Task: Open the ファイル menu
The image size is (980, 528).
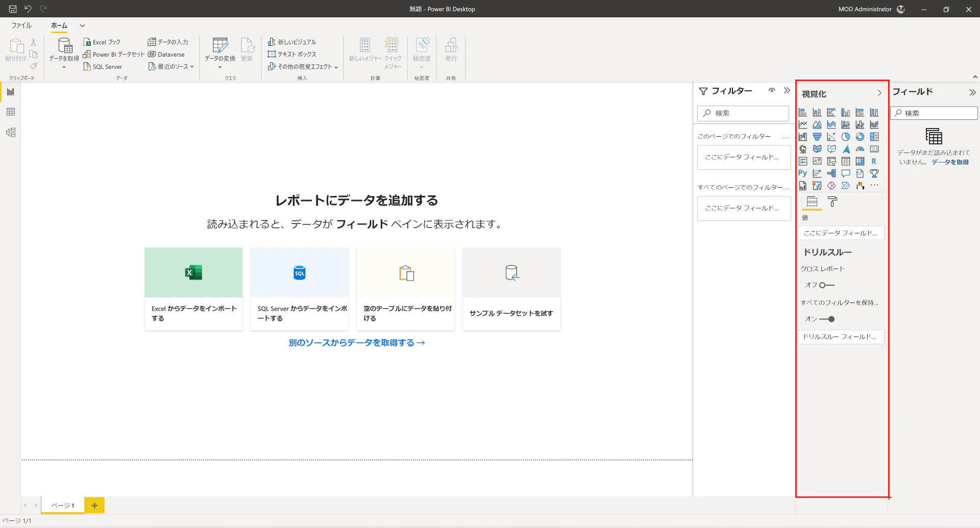Action: click(x=21, y=26)
